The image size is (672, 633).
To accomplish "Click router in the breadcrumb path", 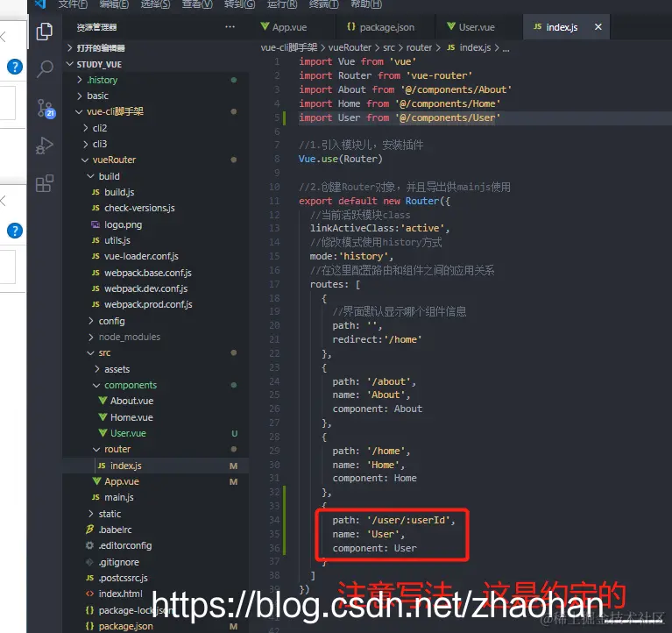I will [419, 47].
